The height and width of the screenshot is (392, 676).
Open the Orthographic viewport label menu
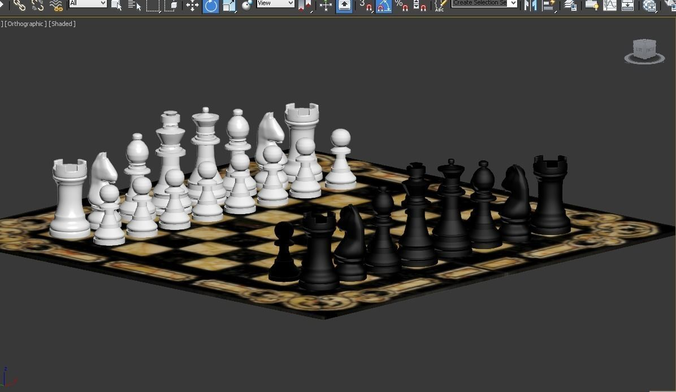(x=25, y=24)
